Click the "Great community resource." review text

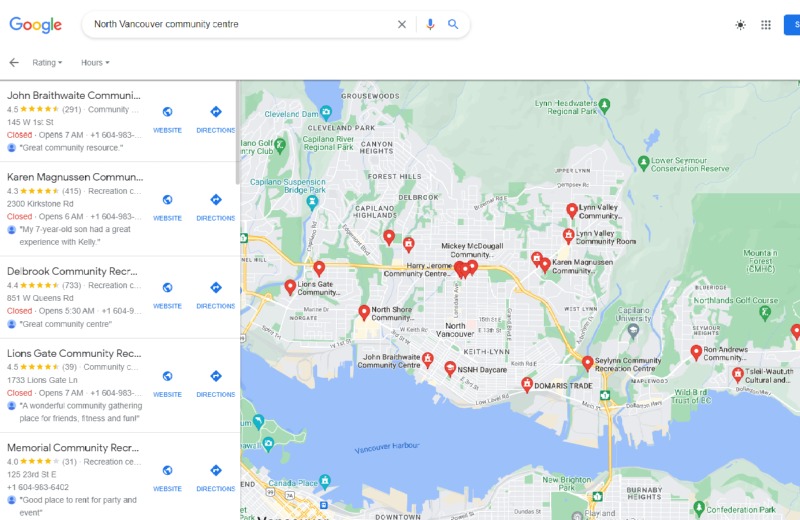[71, 148]
